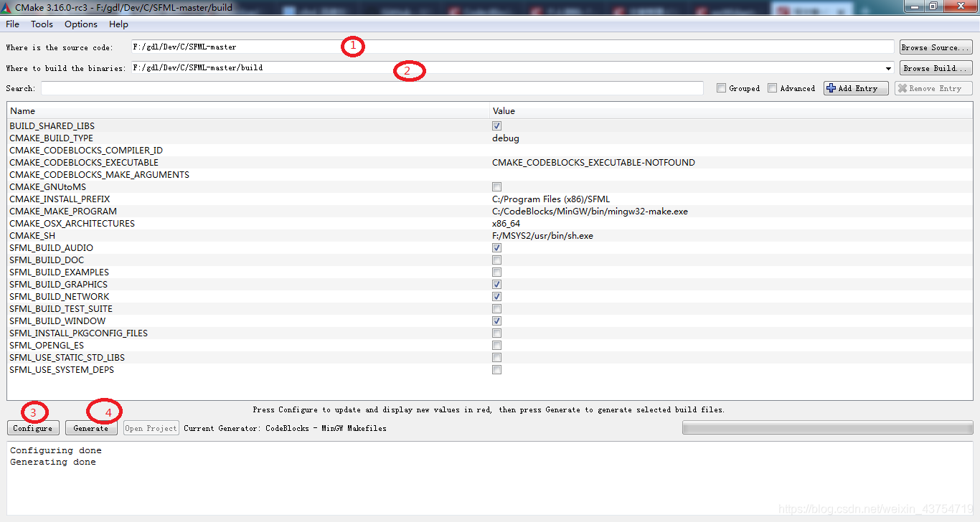980x522 pixels.
Task: Select the CMAKE_OSX_ARCHITECTURES row name
Action: pyautogui.click(x=72, y=224)
